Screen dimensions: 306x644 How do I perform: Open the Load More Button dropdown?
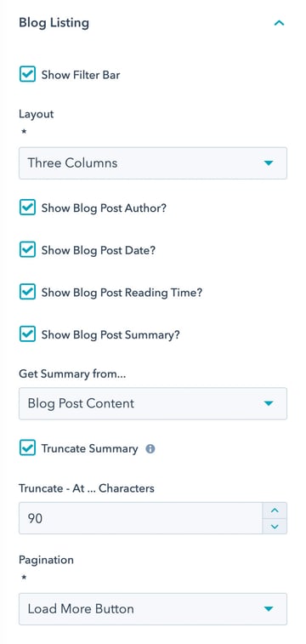(153, 608)
